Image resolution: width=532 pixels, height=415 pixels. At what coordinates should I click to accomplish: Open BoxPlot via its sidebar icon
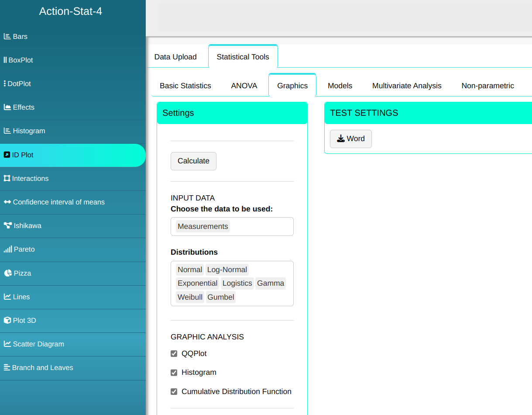[x=5, y=60]
